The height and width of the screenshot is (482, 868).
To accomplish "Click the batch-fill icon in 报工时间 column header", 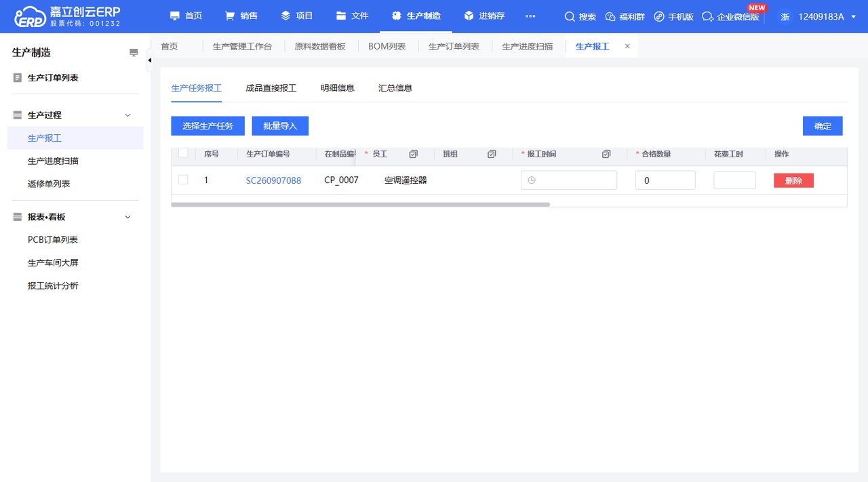I will coord(606,155).
